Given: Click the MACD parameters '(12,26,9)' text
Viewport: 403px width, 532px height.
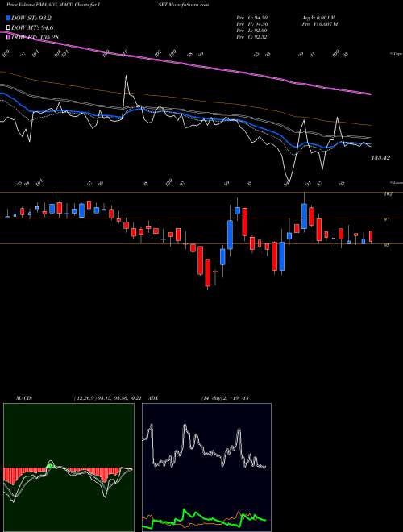Looking at the screenshot, I should tap(84, 398).
